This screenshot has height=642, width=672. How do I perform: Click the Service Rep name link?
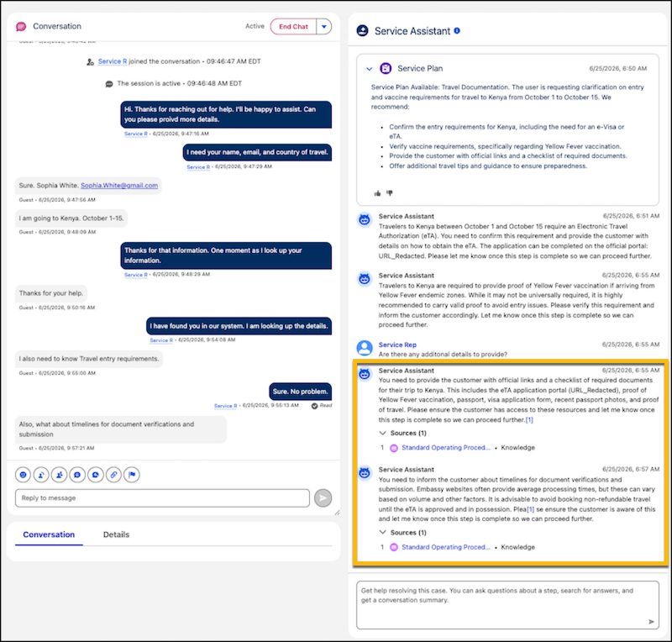[x=397, y=345]
